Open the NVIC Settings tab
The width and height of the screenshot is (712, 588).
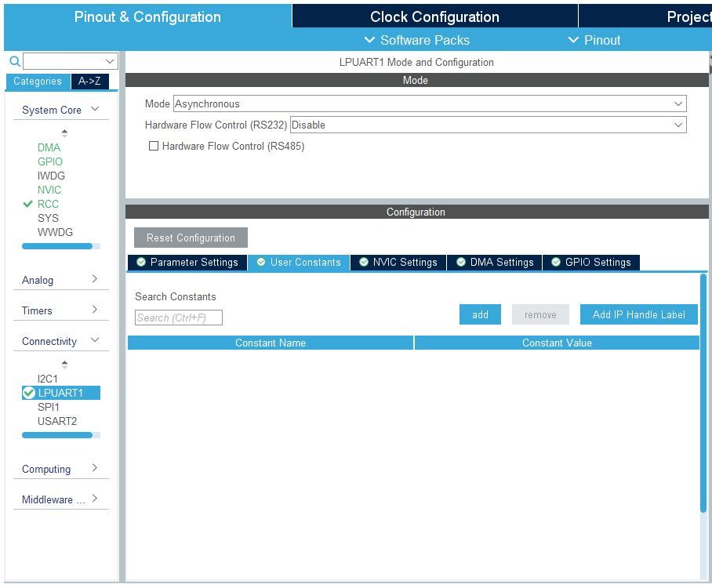pyautogui.click(x=398, y=262)
